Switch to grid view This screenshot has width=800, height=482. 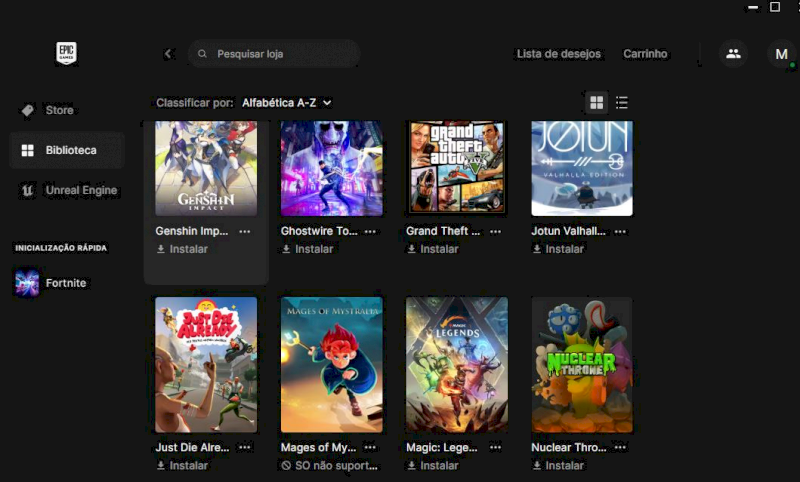coord(596,103)
